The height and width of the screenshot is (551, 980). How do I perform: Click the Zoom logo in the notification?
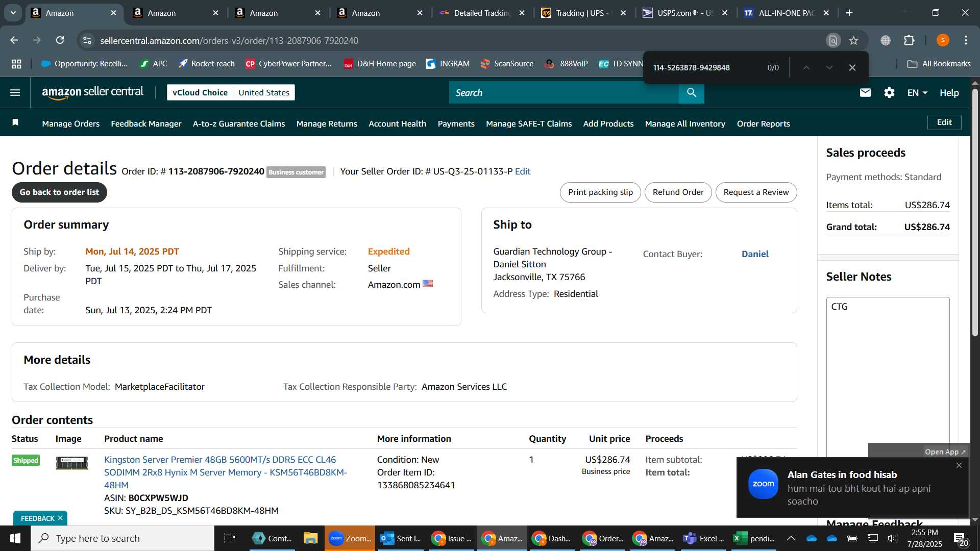pos(763,484)
